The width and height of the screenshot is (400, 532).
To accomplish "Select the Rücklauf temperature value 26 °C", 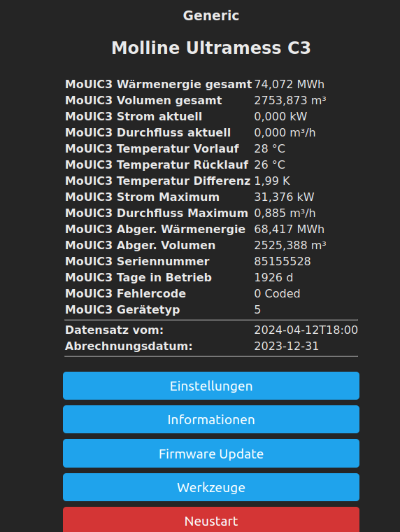I will (269, 165).
